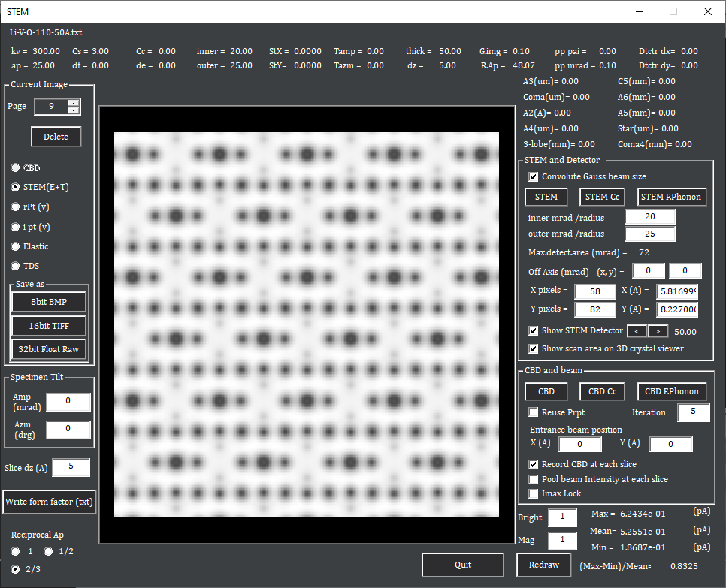Run the CBD Cc calculation
Screen dimensions: 726x588
(602, 391)
